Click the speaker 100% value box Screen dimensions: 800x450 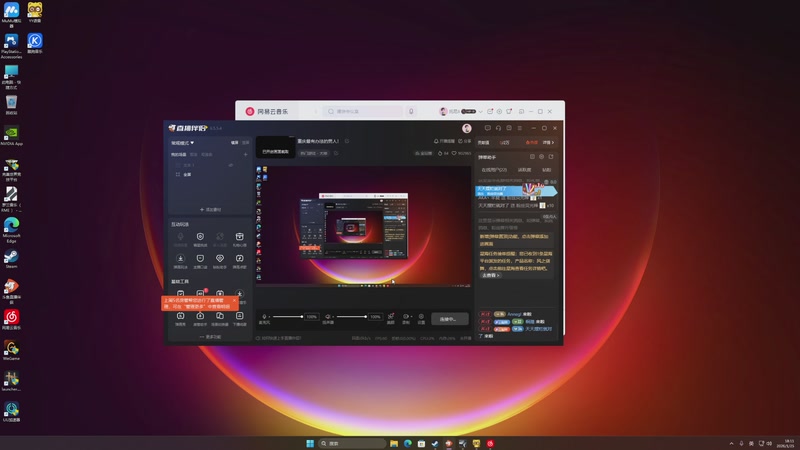pos(376,317)
